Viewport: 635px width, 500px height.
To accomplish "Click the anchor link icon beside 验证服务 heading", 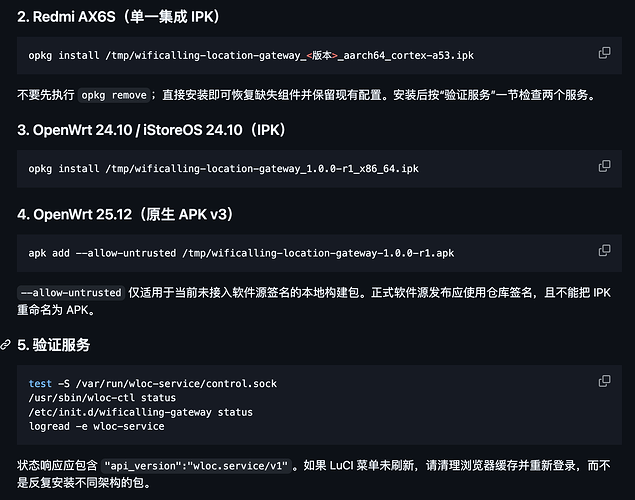I will (x=5, y=345).
